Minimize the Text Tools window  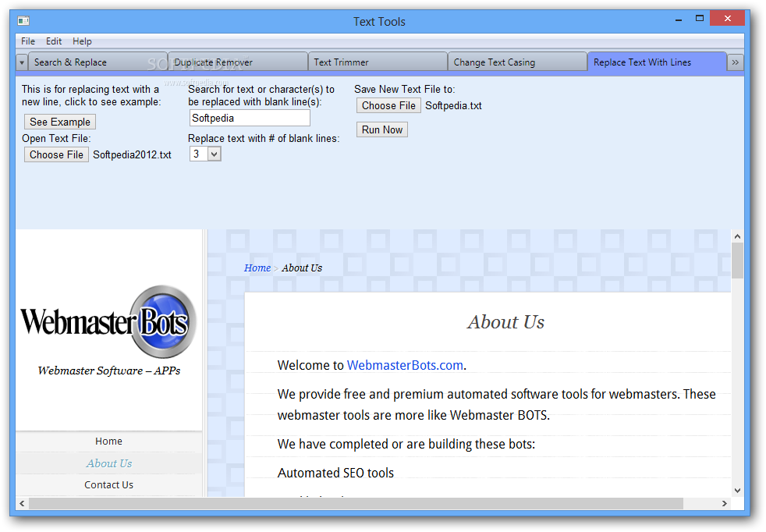679,20
